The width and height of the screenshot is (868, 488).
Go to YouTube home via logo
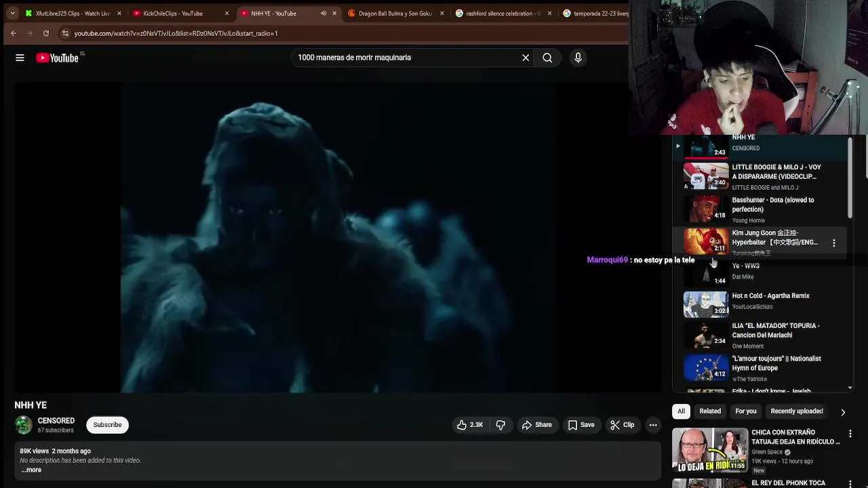click(58, 58)
